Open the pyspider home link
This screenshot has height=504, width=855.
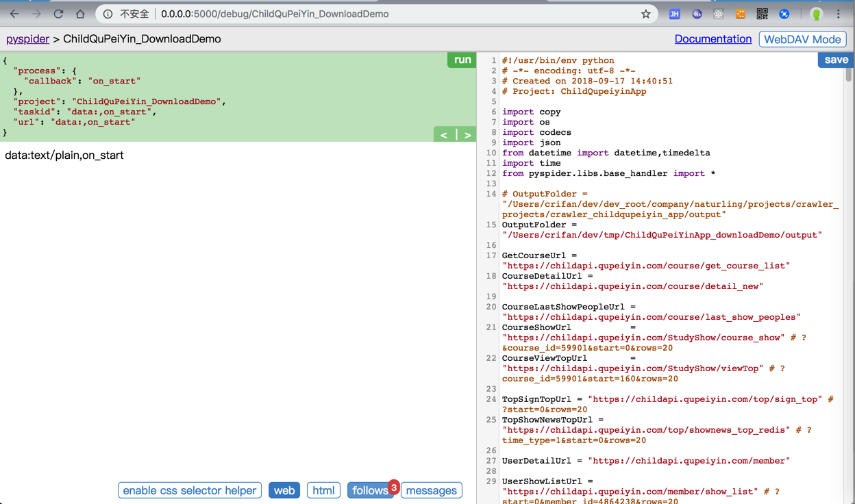[x=27, y=39]
